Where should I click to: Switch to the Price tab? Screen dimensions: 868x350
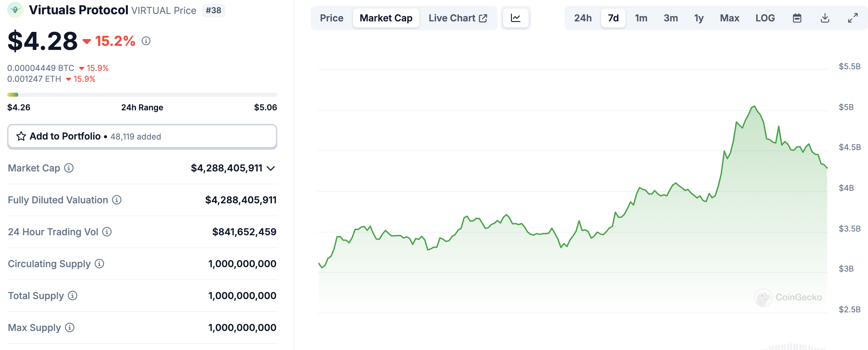click(332, 18)
